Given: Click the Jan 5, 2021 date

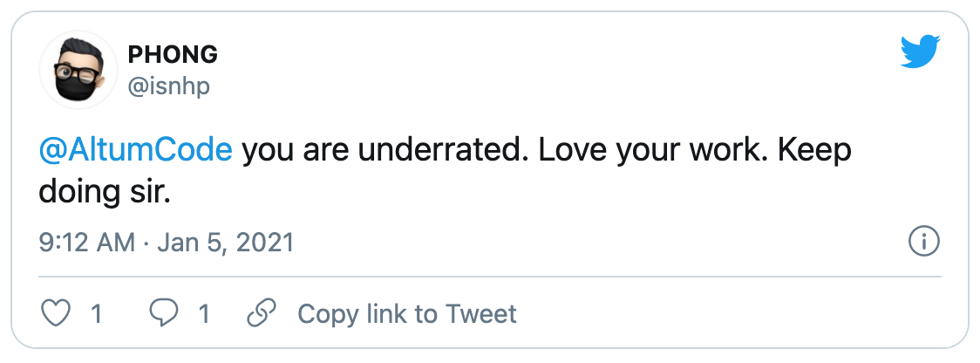Looking at the screenshot, I should pos(225,243).
